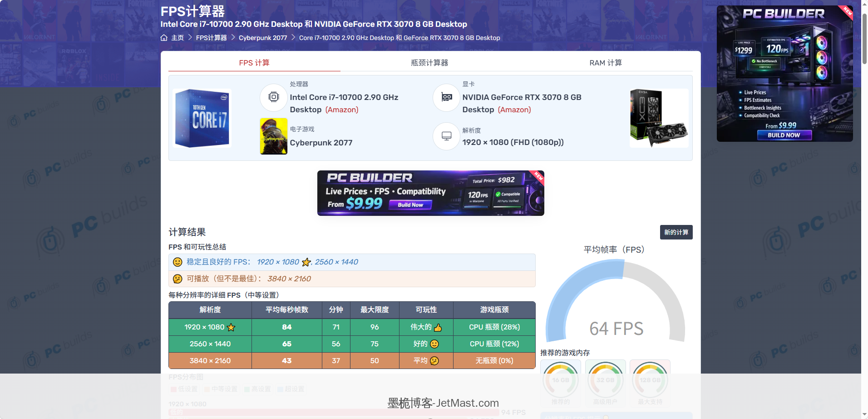Image resolution: width=868 pixels, height=419 pixels.
Task: Click the smiley icon beside 好的
Action: pyautogui.click(x=434, y=344)
